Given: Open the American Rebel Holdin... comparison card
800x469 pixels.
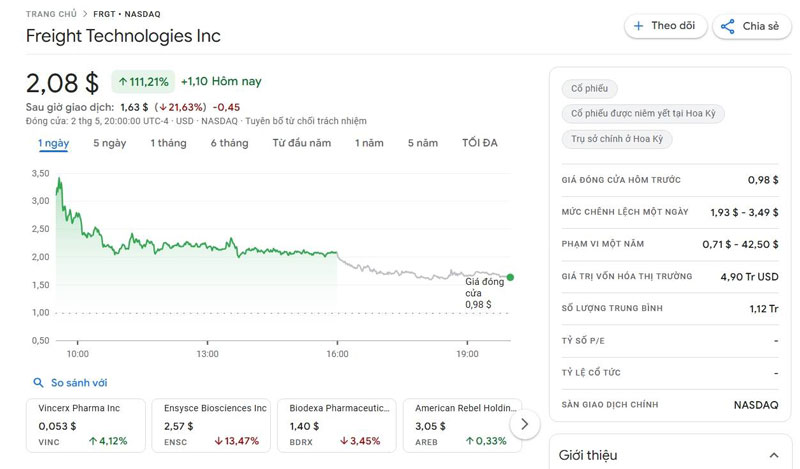Looking at the screenshot, I should [x=462, y=425].
